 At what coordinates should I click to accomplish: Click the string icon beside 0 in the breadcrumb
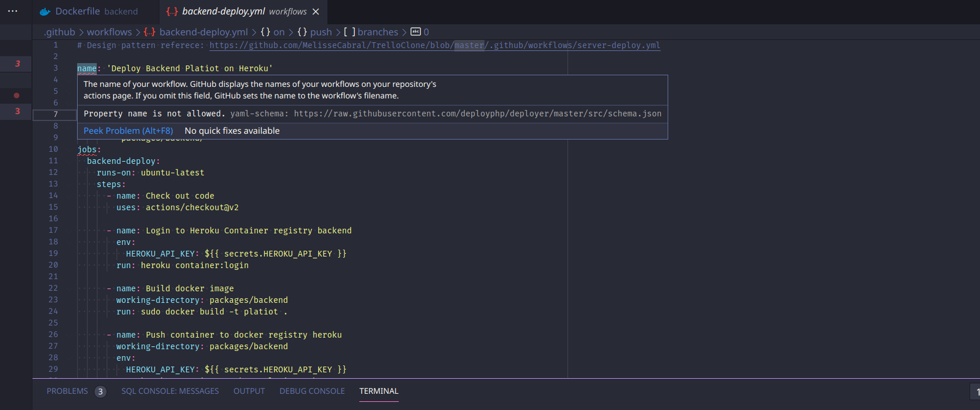coord(416,32)
